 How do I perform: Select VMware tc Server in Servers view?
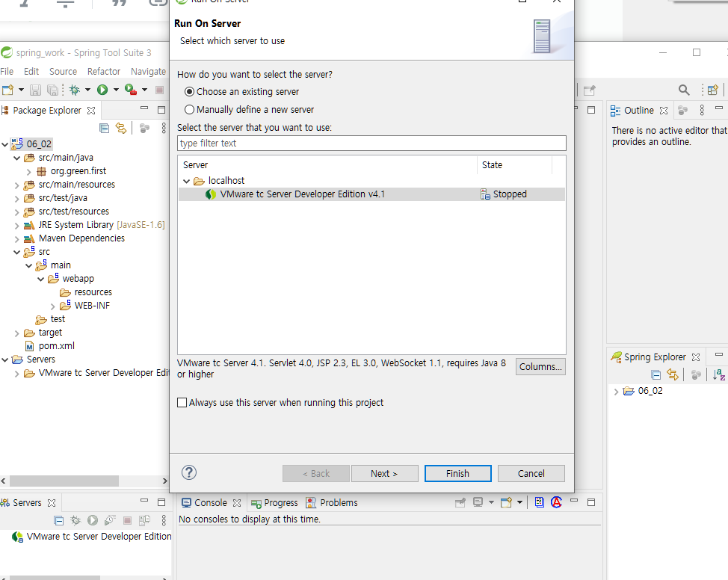pyautogui.click(x=91, y=537)
